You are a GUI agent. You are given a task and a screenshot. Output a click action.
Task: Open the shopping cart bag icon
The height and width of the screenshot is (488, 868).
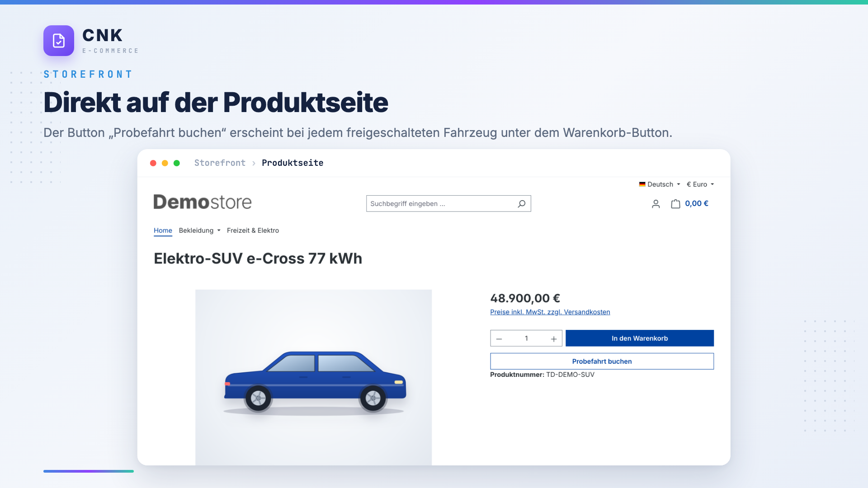675,204
